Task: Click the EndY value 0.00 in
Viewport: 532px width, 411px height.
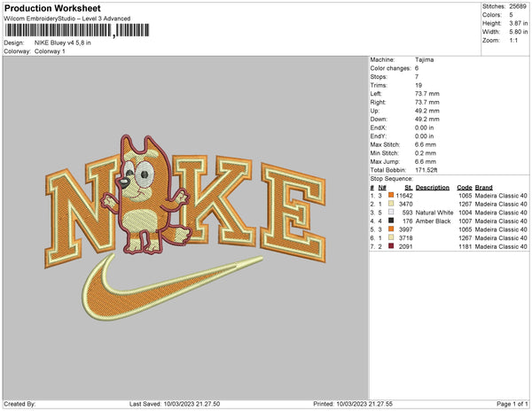Action: click(x=424, y=136)
